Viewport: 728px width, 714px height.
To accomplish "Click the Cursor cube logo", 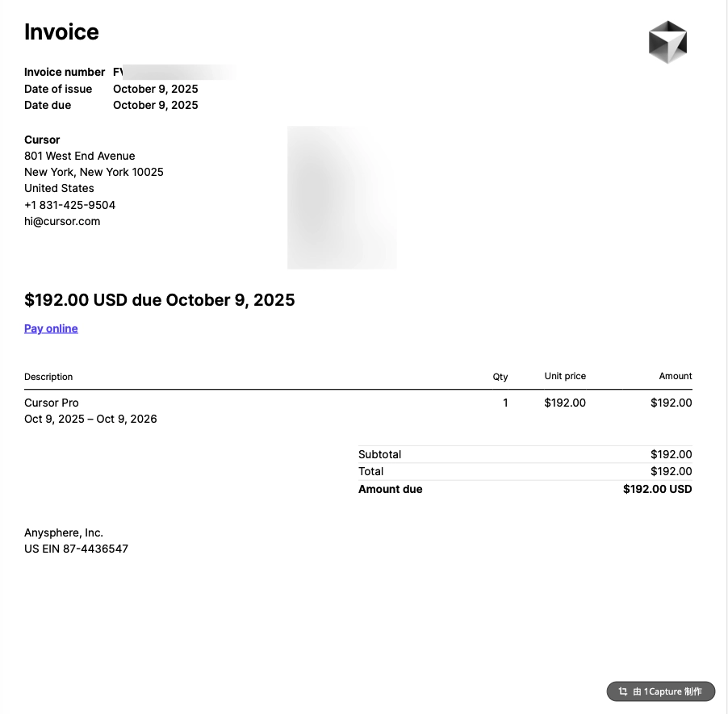I will click(x=667, y=42).
